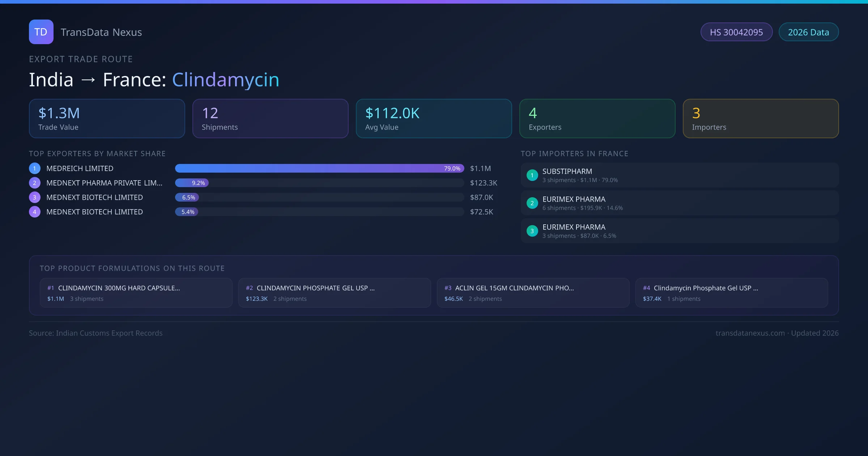Click exporter rank 4 purple badge
Viewport: 868px width, 456px height.
35,212
